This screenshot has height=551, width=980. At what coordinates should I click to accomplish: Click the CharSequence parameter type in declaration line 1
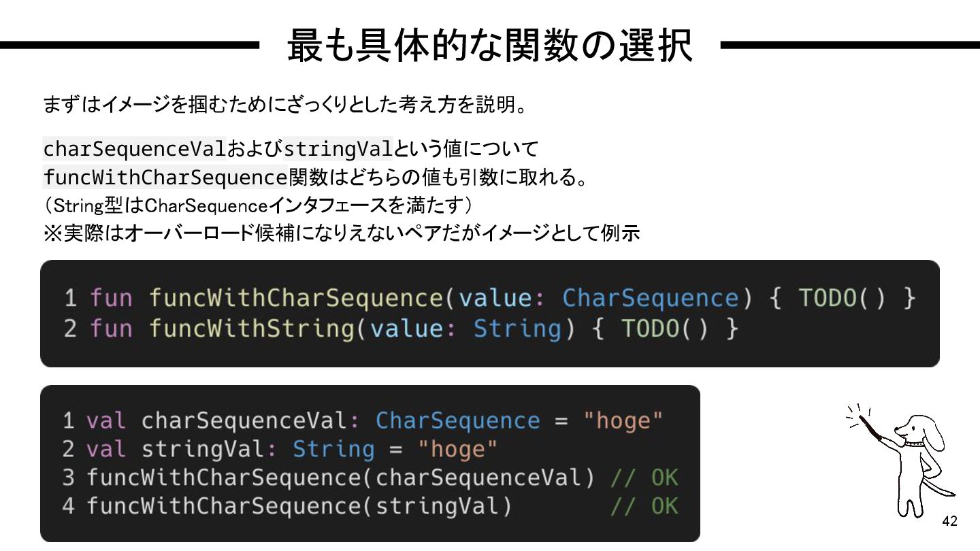[650, 298]
